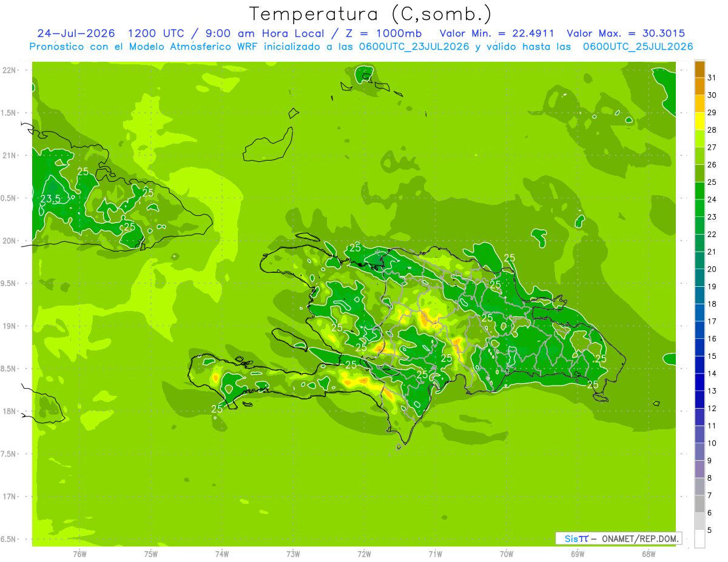
Task: Click the legend value '10'
Action: [x=712, y=443]
